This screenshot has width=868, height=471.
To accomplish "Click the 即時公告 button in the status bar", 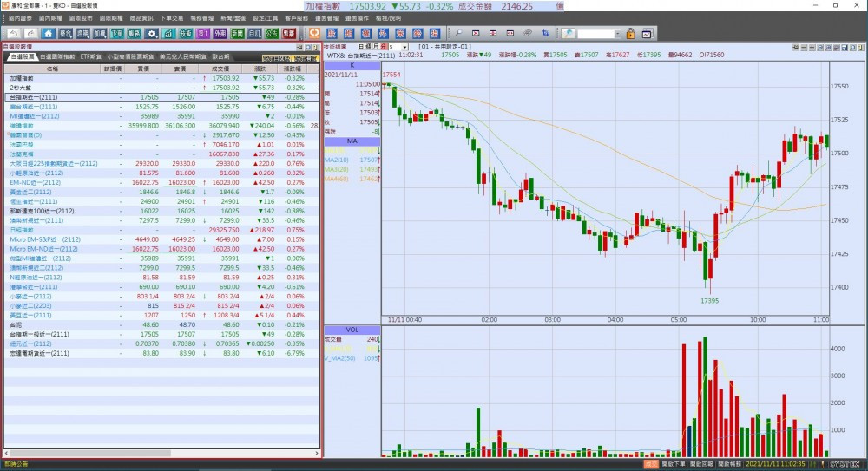I will coord(16,464).
